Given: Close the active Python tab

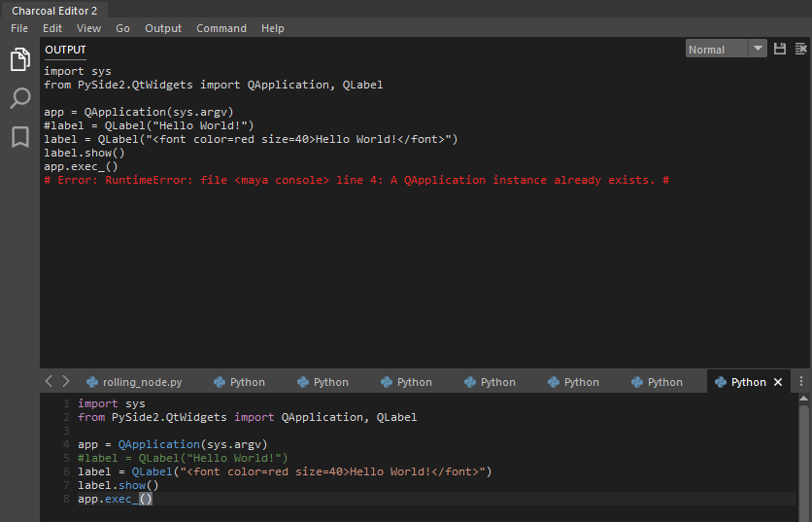Looking at the screenshot, I should [x=778, y=382].
